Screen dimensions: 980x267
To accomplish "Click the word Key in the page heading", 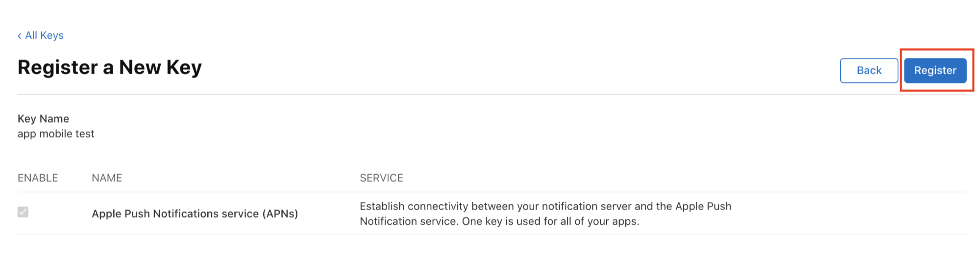I will click(x=184, y=68).
